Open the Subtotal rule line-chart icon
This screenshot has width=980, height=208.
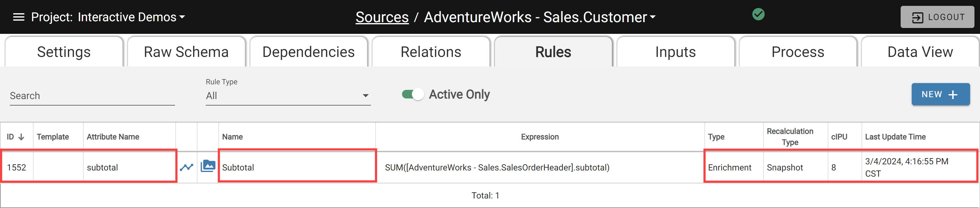[x=186, y=167]
